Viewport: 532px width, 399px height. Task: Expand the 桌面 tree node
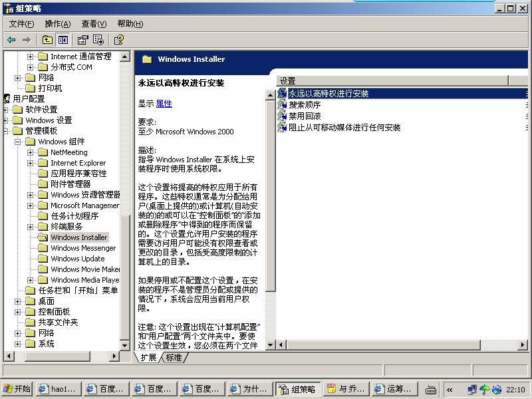(18, 301)
